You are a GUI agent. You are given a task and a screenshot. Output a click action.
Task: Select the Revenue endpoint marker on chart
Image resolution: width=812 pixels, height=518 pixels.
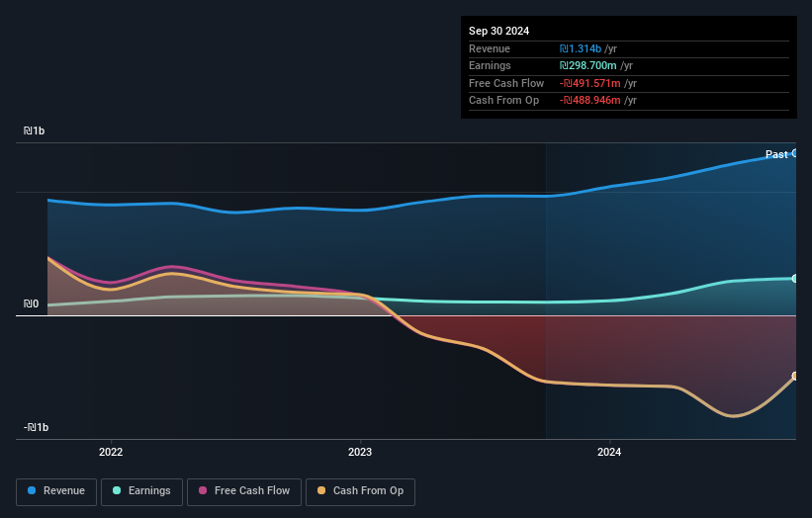coord(795,153)
